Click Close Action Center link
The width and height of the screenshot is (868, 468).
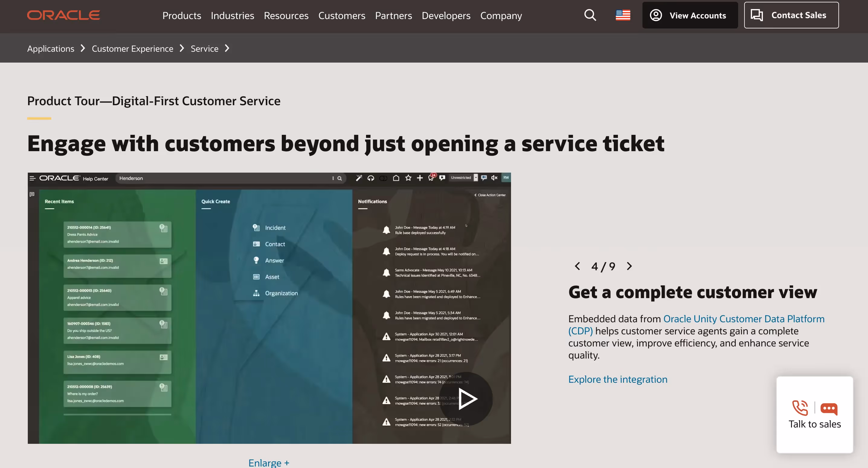[x=490, y=195]
